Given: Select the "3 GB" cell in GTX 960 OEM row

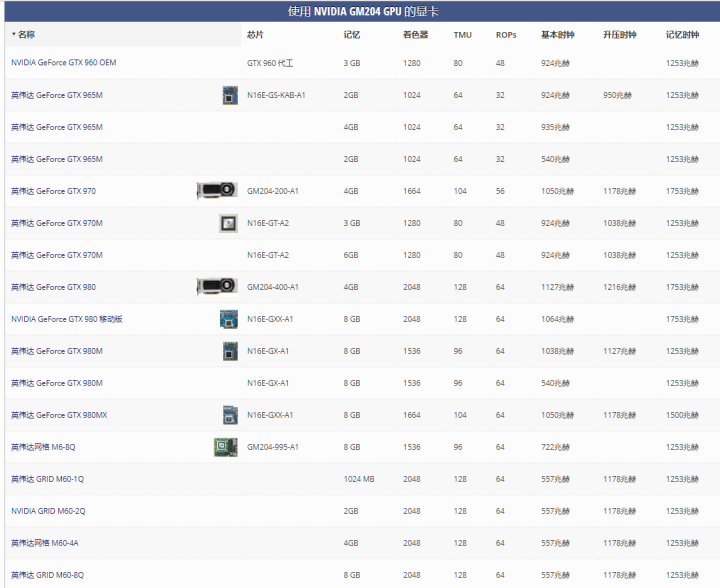Looking at the screenshot, I should pos(352,63).
